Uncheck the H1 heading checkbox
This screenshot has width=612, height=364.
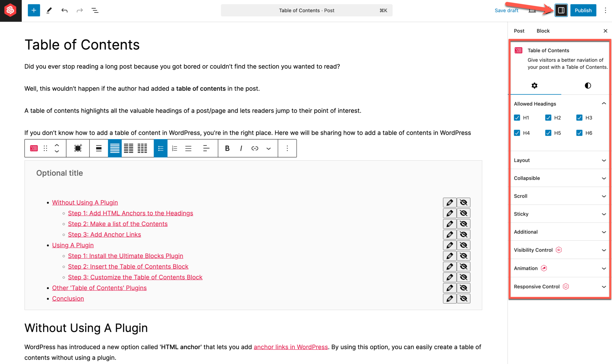coord(517,118)
